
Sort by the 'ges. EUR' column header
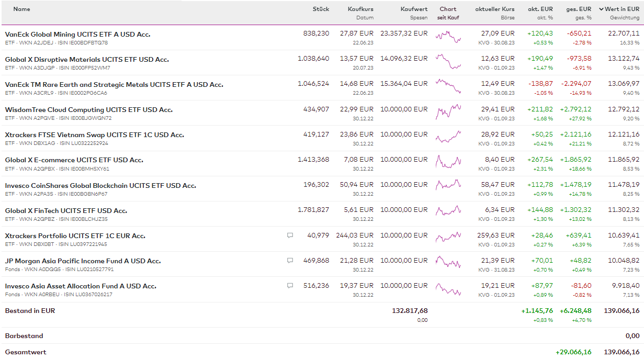pos(579,9)
